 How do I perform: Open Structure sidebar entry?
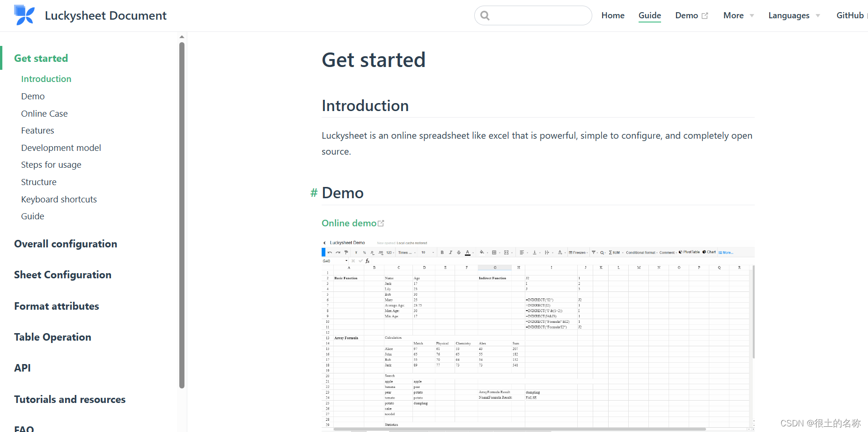[39, 182]
